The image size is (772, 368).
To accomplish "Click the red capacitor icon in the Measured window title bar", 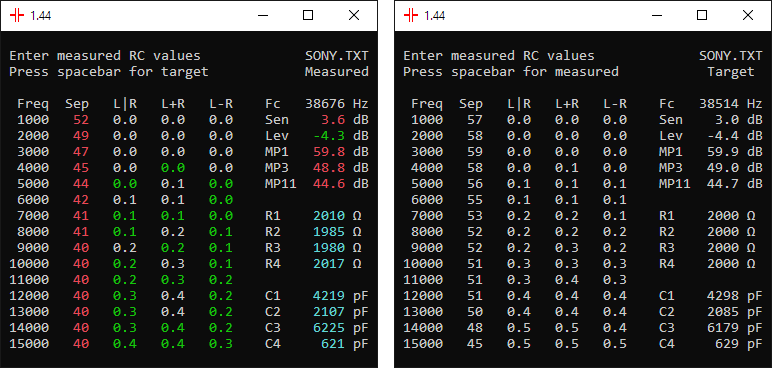I will [x=17, y=16].
